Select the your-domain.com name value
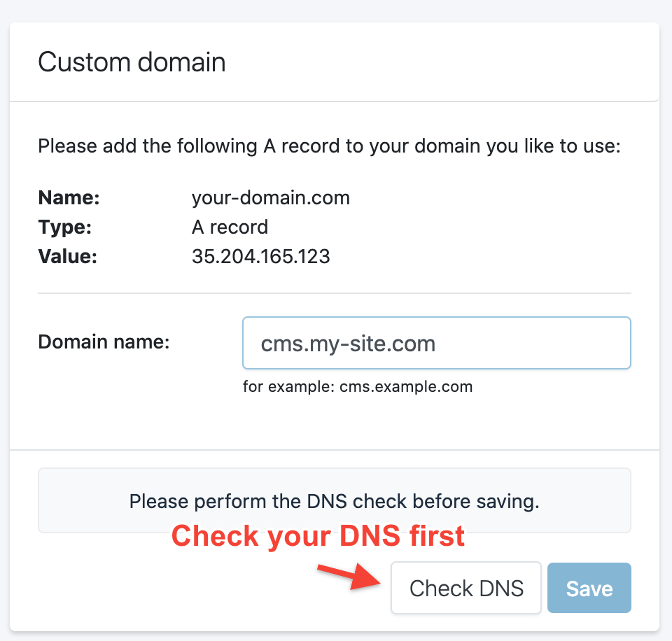Screen dimensions: 672x641 click(x=271, y=197)
